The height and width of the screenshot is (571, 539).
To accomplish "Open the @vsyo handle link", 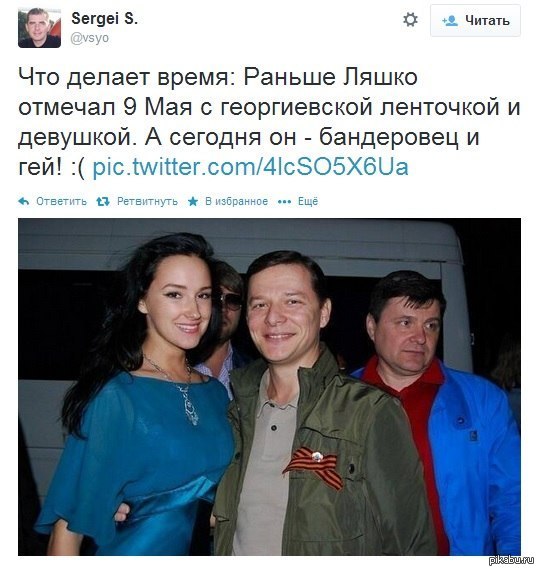I will click(89, 38).
